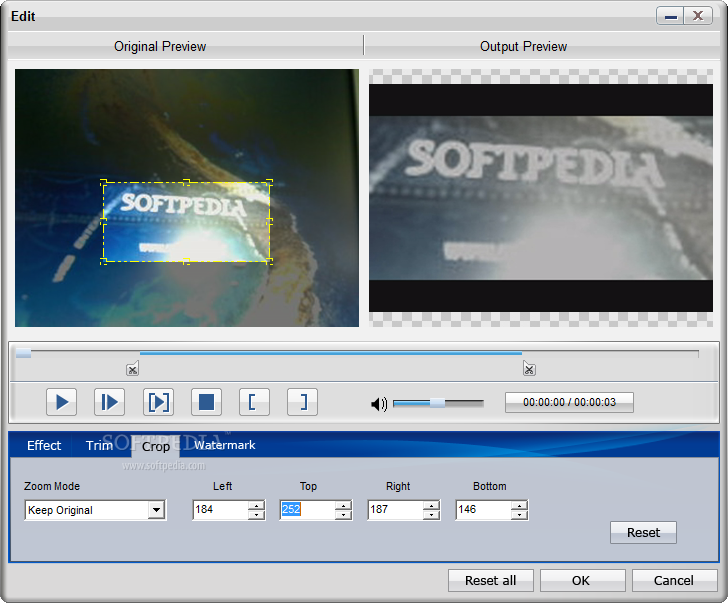Click the Play button
Image resolution: width=728 pixels, height=603 pixels.
click(x=61, y=402)
